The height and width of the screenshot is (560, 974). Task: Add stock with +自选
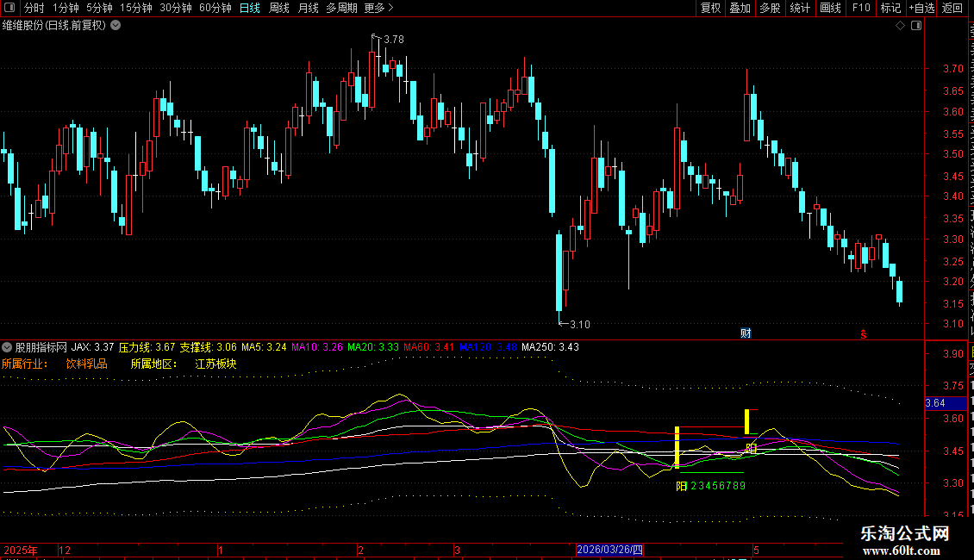(921, 8)
